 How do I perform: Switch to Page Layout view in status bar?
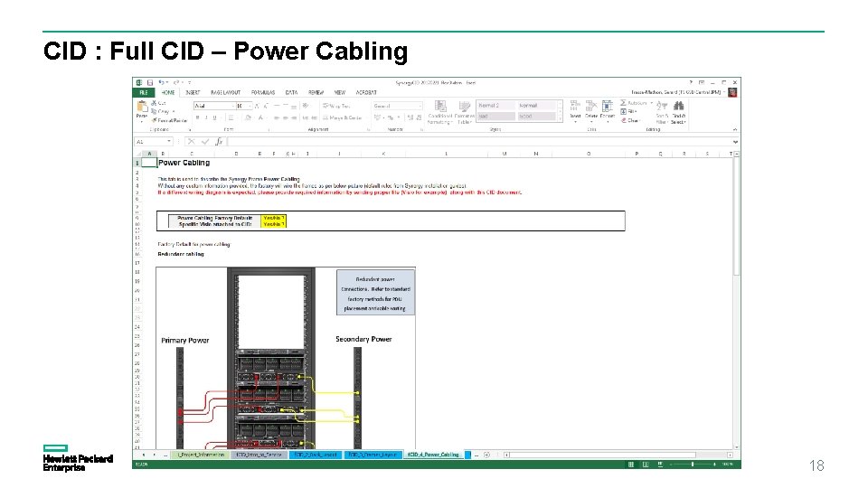(x=646, y=465)
